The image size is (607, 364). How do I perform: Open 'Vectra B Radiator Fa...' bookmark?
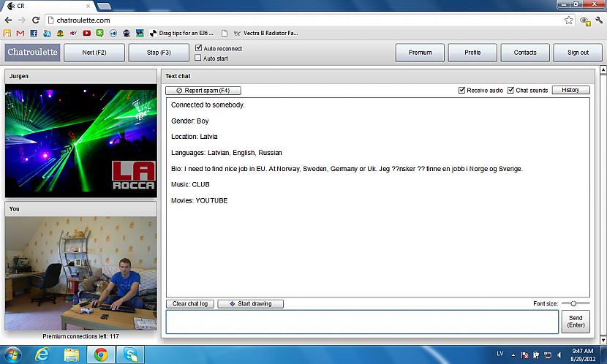[x=265, y=34]
